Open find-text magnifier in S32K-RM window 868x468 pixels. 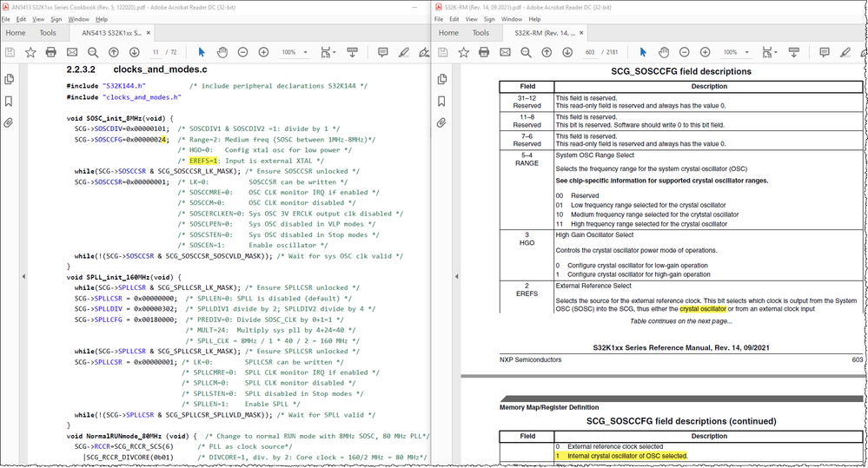526,52
